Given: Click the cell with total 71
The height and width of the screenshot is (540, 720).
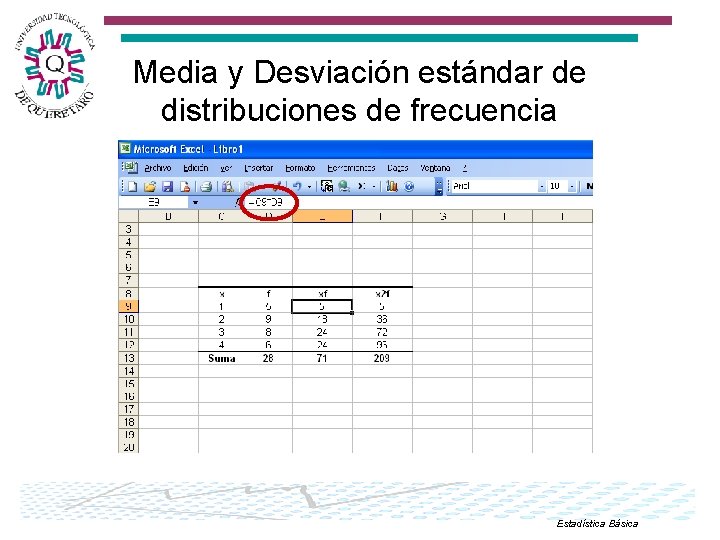Looking at the screenshot, I should [322, 358].
